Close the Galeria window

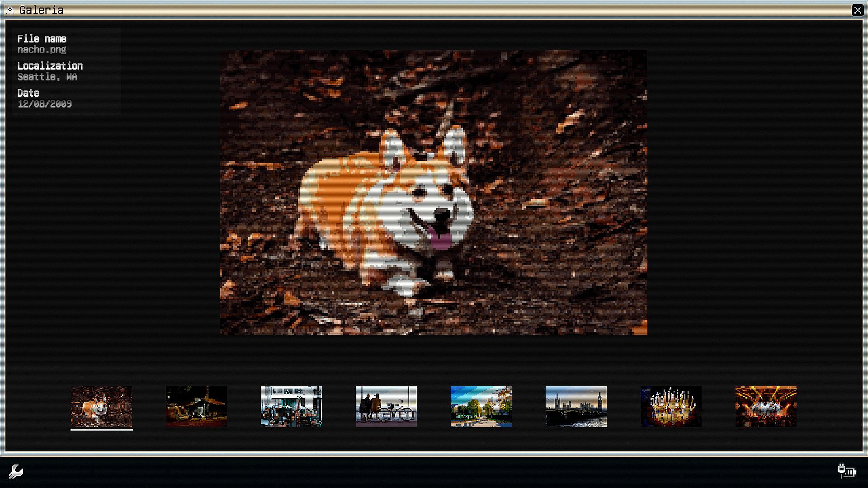click(x=857, y=10)
